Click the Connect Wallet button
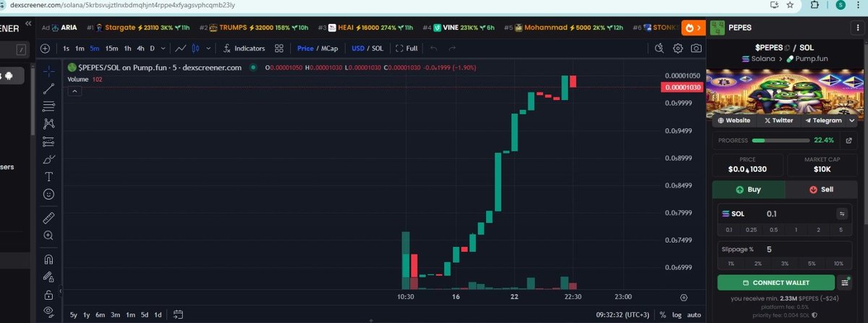This screenshot has height=323, width=868. [x=775, y=282]
